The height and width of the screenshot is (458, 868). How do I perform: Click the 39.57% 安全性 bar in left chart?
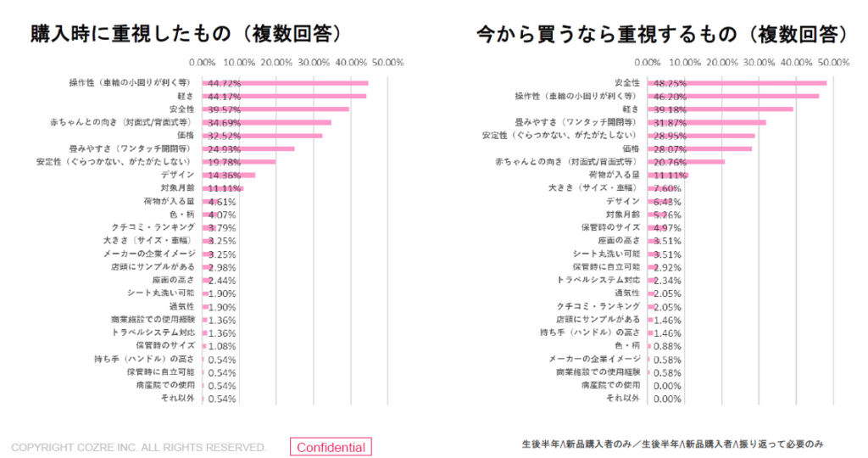(x=275, y=109)
